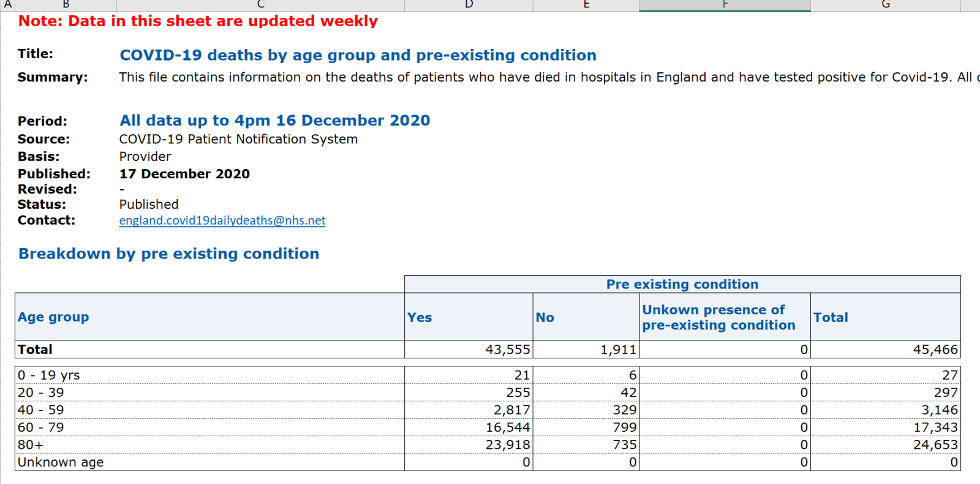Click the 60 - 79 total value 17,343
This screenshot has height=484, width=980.
point(935,428)
